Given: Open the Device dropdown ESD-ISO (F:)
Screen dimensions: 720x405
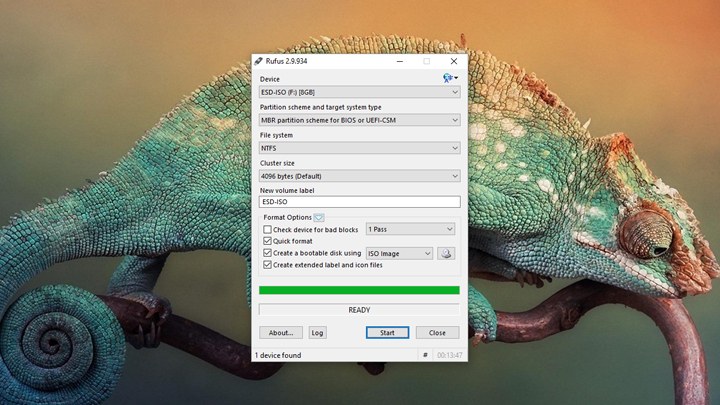Looking at the screenshot, I should pyautogui.click(x=360, y=92).
